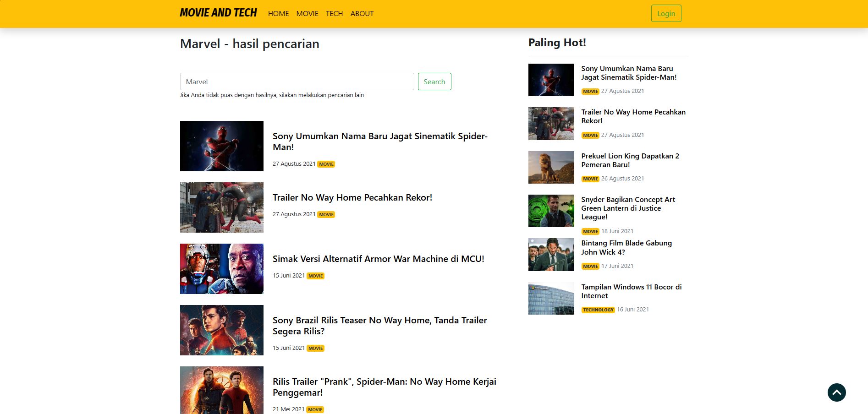
Task: Open Sony Brazil Rilis Teaser No Way Home
Action: pyautogui.click(x=380, y=326)
